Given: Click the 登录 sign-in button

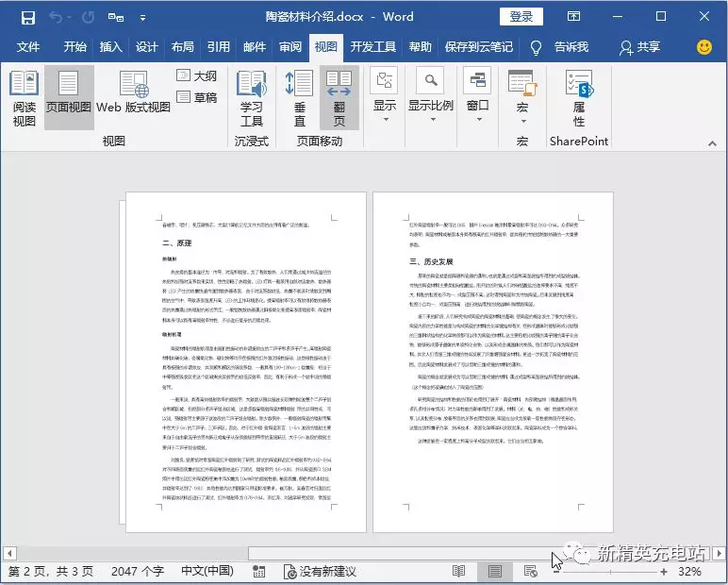Looking at the screenshot, I should click(521, 16).
